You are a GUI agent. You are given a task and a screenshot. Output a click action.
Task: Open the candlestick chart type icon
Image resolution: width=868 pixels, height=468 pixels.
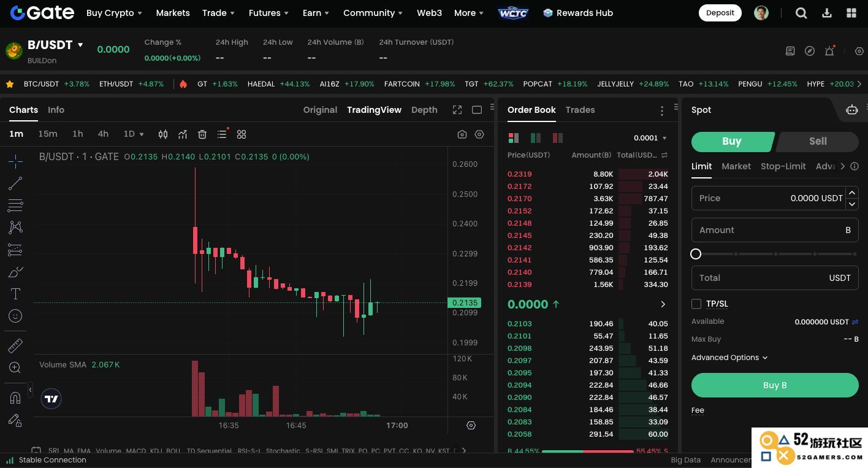163,134
